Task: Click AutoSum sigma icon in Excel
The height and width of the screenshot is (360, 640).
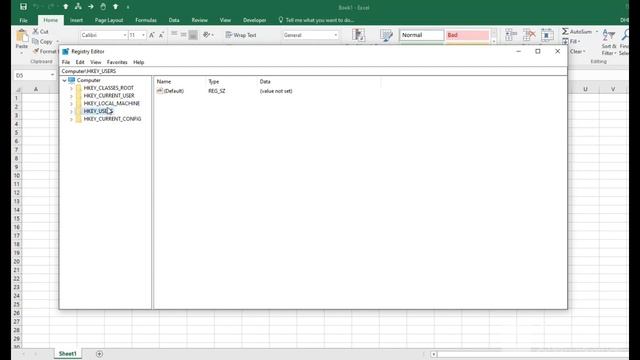Action: click(565, 31)
